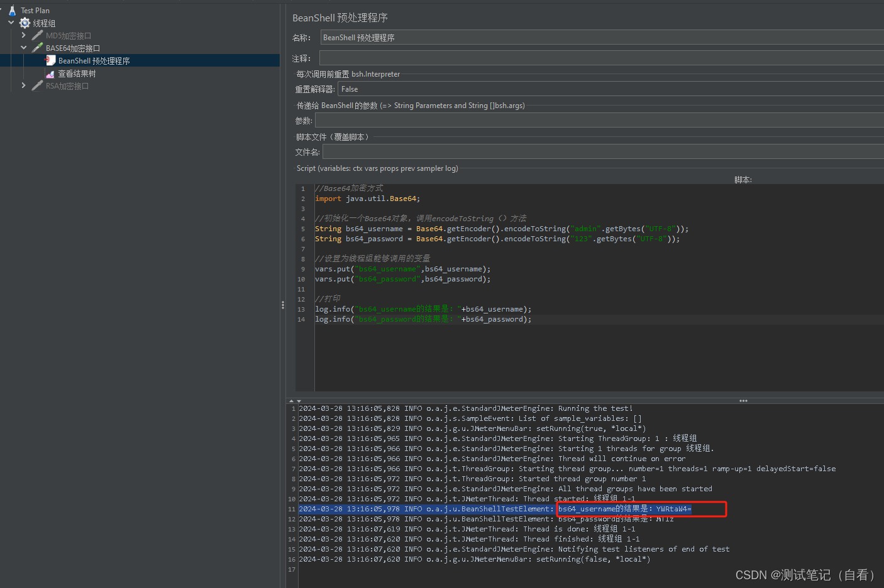Click the 注释 comment input field
This screenshot has width=884, height=588.
pyautogui.click(x=602, y=58)
